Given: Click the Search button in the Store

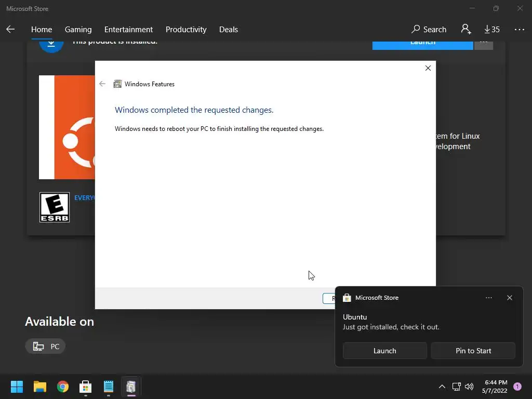Looking at the screenshot, I should tap(429, 30).
